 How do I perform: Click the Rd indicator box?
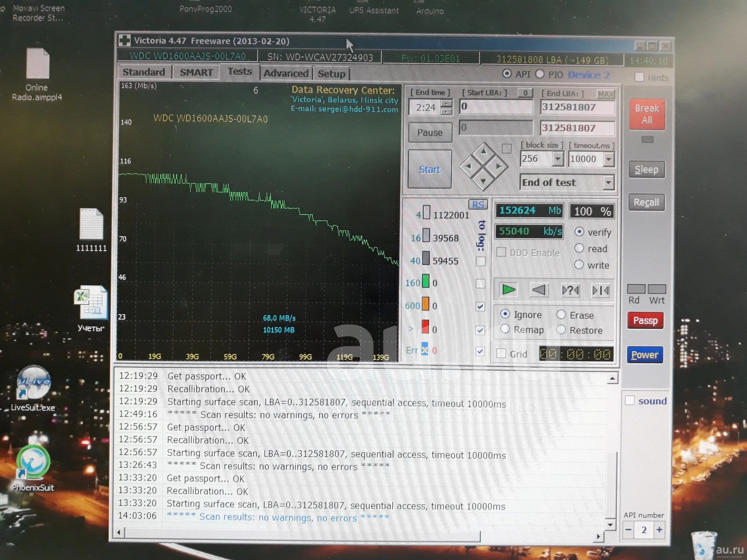click(x=636, y=289)
